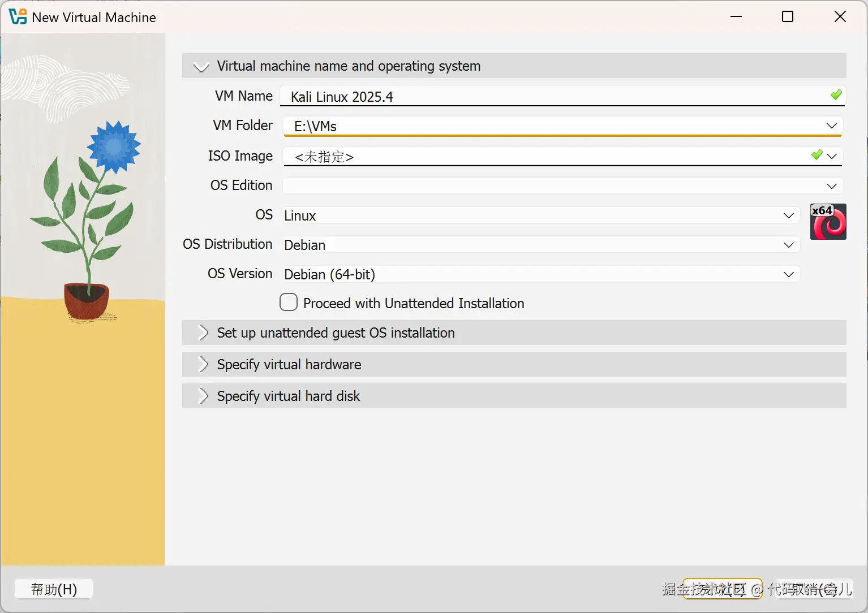
Task: Open the OS Distribution dropdown showing Debian
Action: (542, 244)
